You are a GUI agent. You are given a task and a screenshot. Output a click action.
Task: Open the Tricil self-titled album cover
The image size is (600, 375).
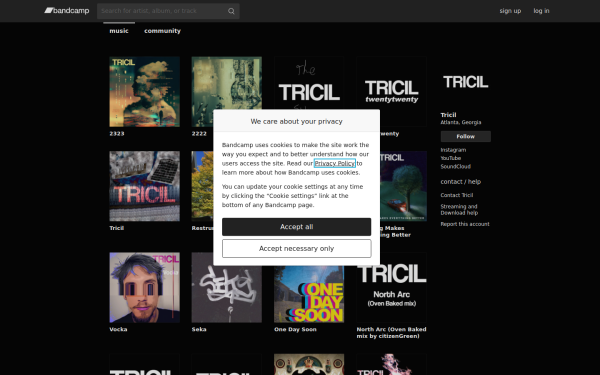[x=145, y=186]
